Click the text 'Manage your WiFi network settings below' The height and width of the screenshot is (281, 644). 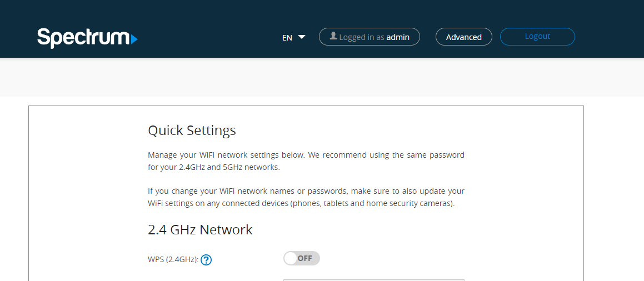coord(226,155)
